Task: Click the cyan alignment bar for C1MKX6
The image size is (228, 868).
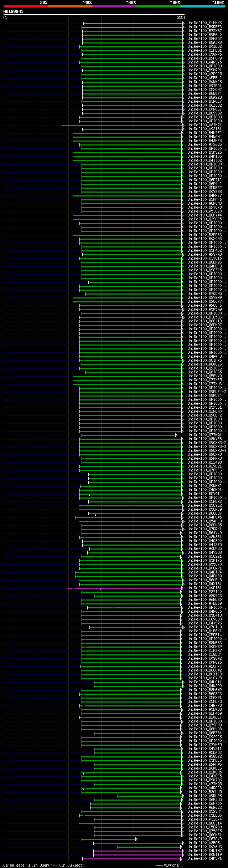Action: tap(134, 23)
